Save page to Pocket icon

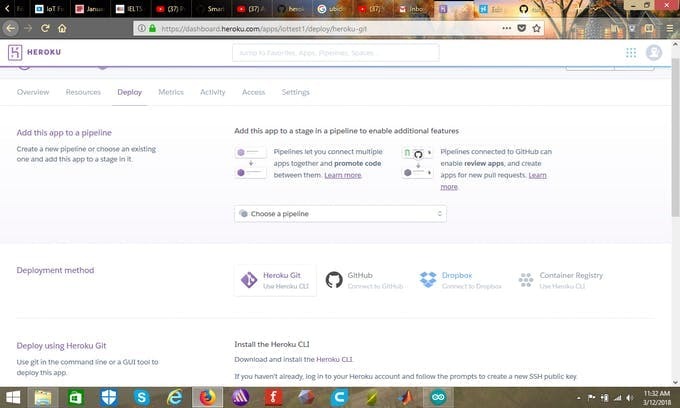[522, 29]
